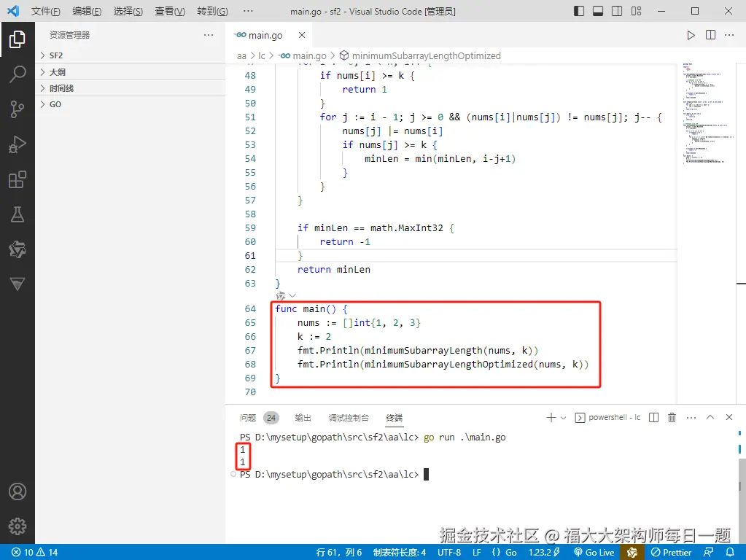Change UTF-8 file encoding
Image resolution: width=746 pixels, height=560 pixels.
tap(449, 553)
